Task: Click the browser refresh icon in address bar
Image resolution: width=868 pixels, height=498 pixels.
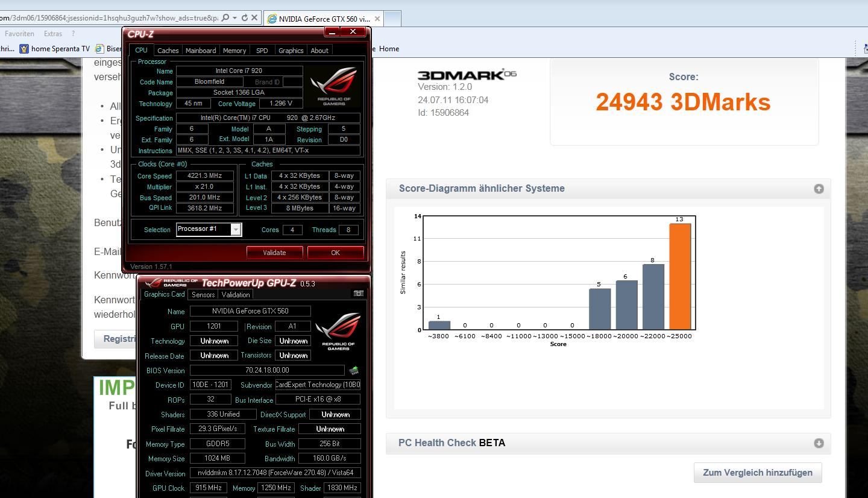Action: (x=245, y=18)
